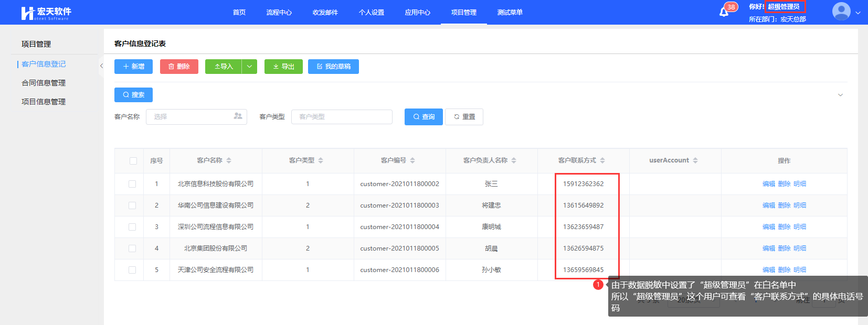
Task: Click the 客户类型 input field
Action: 341,117
